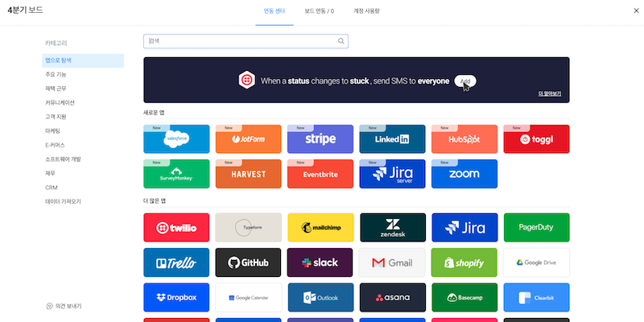The image size is (644, 322).
Task: Focus the 검색 search field
Action: pyautogui.click(x=246, y=41)
